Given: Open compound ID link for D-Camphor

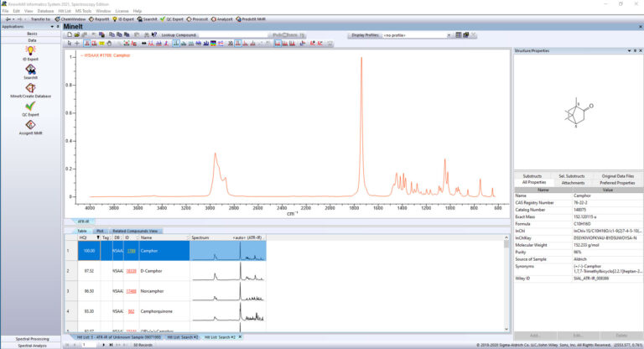Looking at the screenshot, I should click(131, 272).
